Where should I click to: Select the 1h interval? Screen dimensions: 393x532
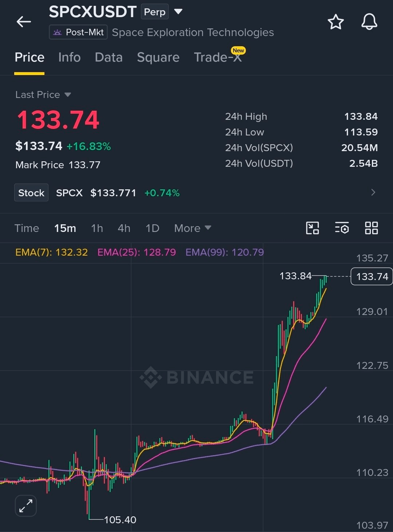click(x=97, y=228)
